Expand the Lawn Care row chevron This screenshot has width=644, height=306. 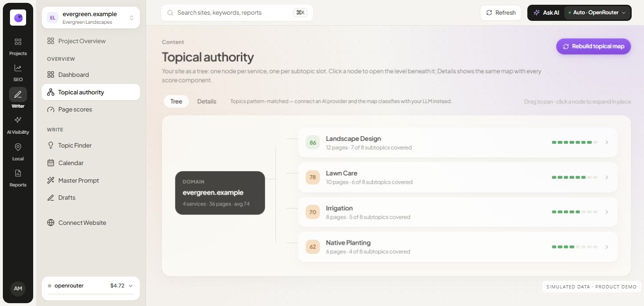[x=607, y=177]
